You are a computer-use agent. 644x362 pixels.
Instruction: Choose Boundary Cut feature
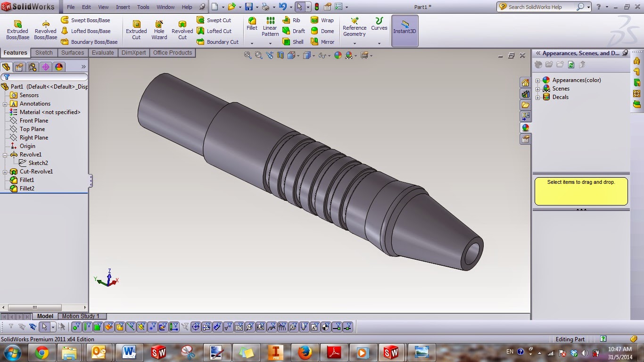(x=217, y=42)
